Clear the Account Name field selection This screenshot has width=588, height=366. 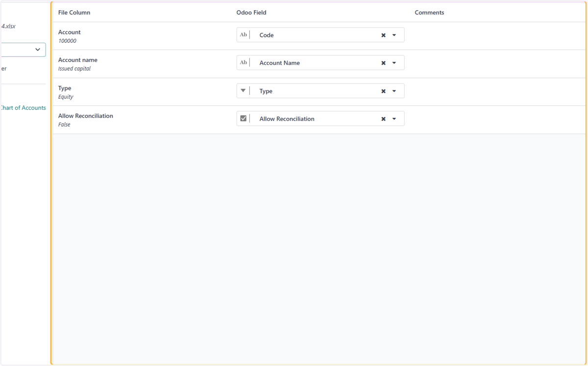(383, 63)
